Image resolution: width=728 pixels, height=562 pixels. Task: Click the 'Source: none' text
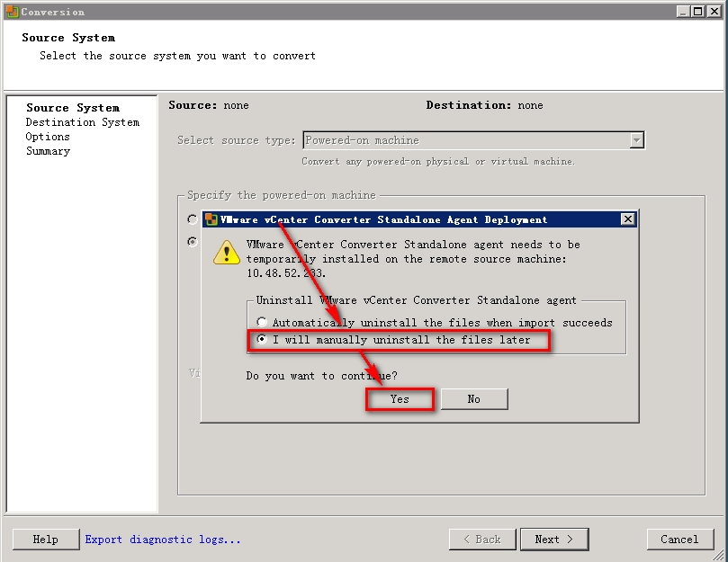coord(209,105)
